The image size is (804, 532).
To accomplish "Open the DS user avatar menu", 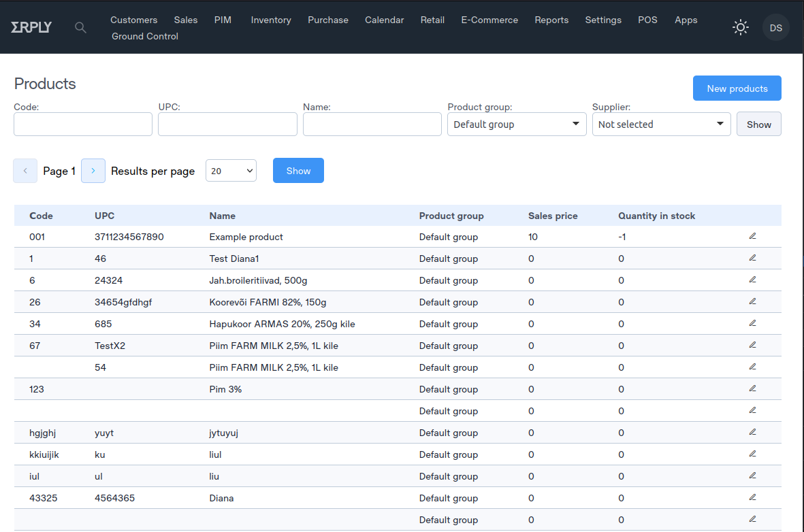I will (x=775, y=27).
